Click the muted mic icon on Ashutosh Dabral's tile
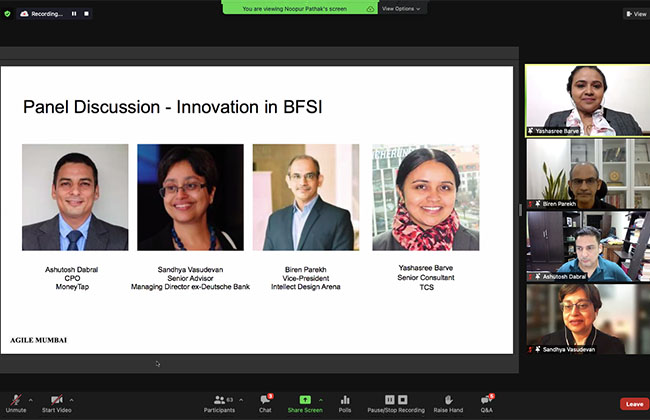Image resolution: width=650 pixels, height=420 pixels. (x=530, y=277)
